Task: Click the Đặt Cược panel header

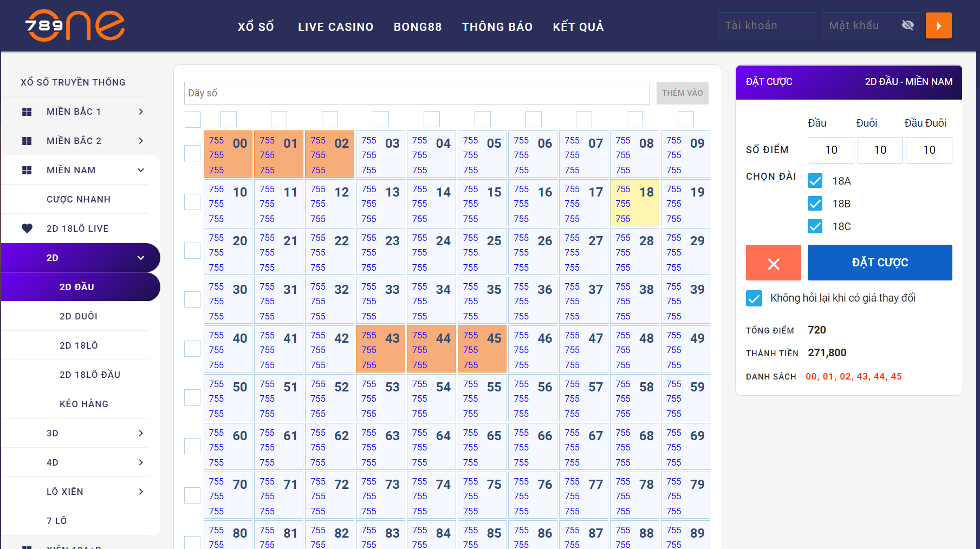Action: (849, 82)
